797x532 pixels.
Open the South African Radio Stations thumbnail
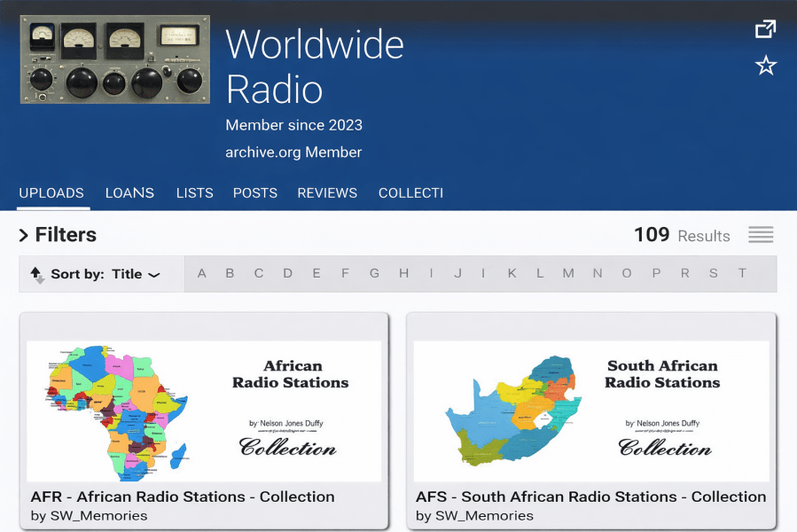590,411
